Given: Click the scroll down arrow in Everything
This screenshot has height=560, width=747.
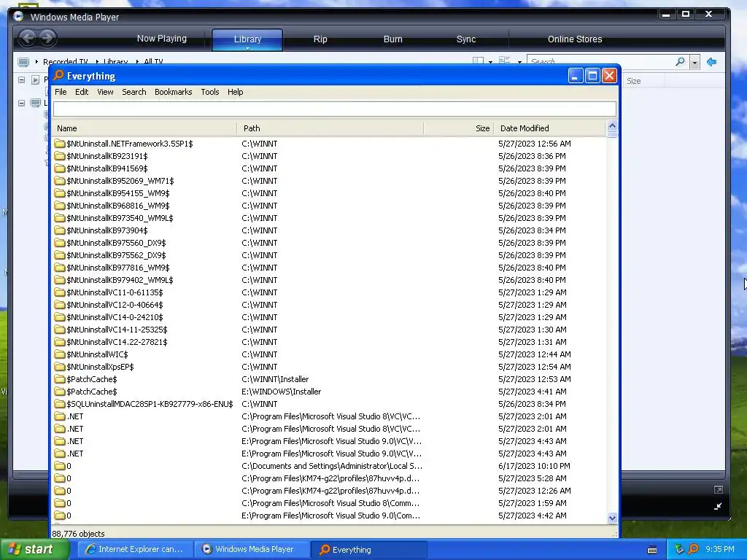Looking at the screenshot, I should [612, 518].
